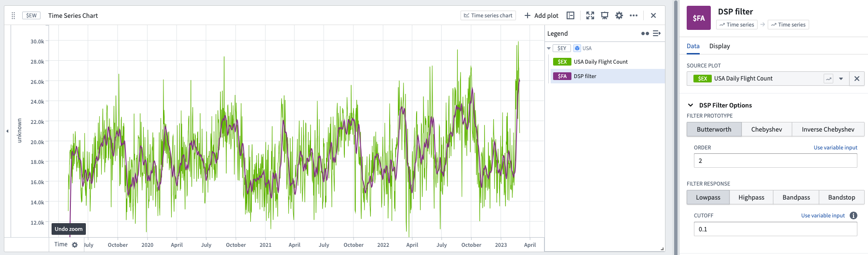The image size is (868, 255).
Task: Click the drag handle beside $EW
Action: (14, 15)
